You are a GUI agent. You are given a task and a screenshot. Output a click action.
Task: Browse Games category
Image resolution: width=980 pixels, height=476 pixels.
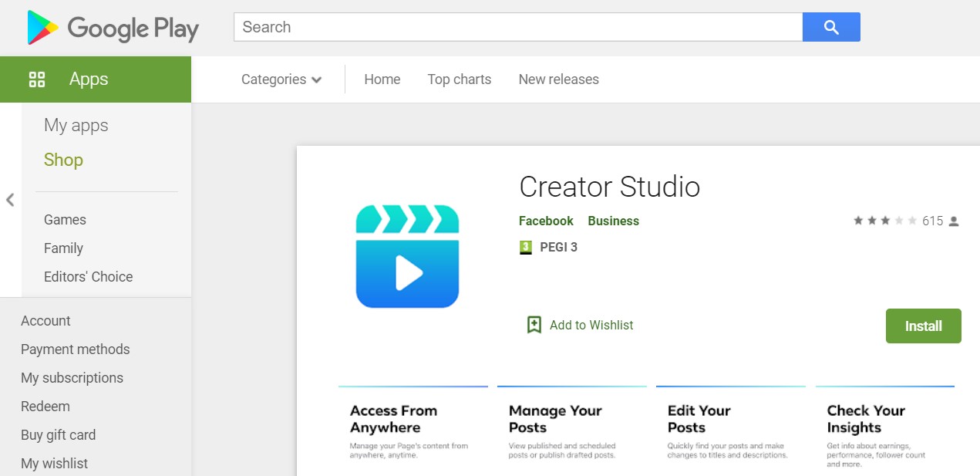65,220
